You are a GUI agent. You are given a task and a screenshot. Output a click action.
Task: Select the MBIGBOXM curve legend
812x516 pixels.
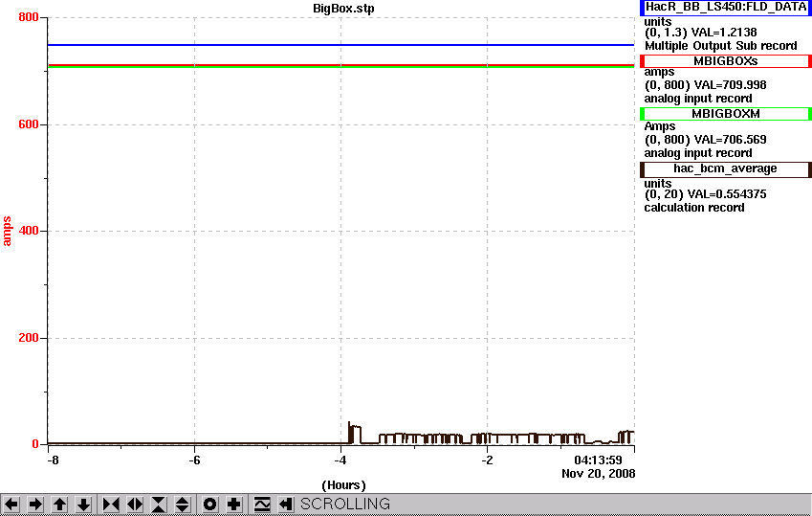click(726, 114)
